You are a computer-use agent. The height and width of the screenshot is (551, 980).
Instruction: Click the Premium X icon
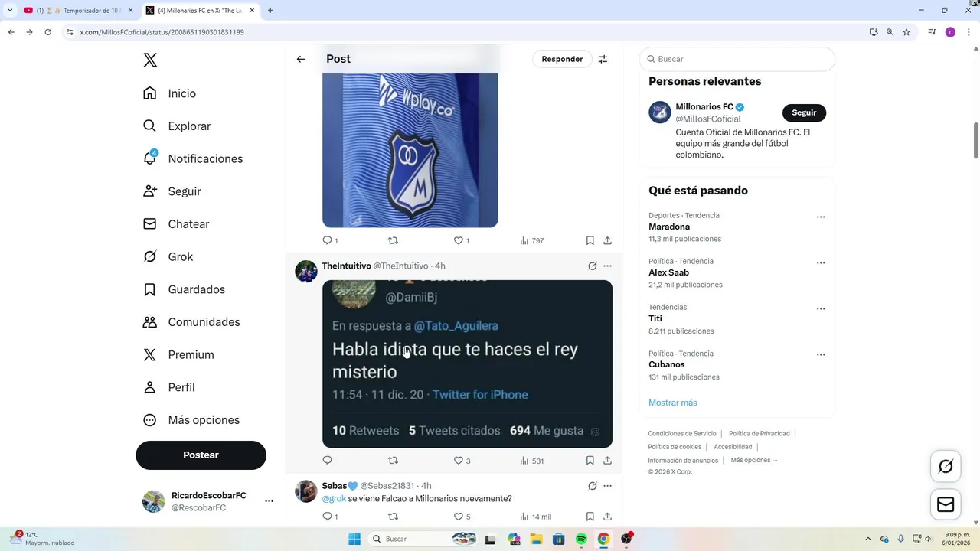[x=150, y=355]
